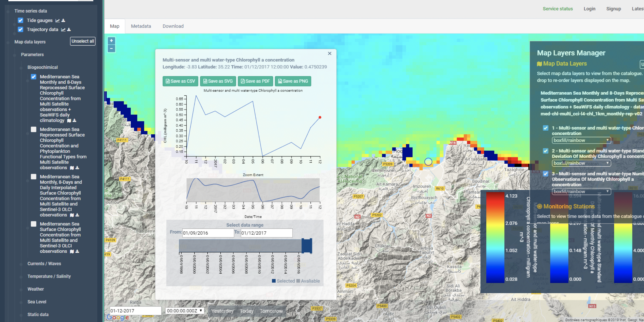Expand the Currents / Waves category
644x322 pixels.
click(44, 263)
